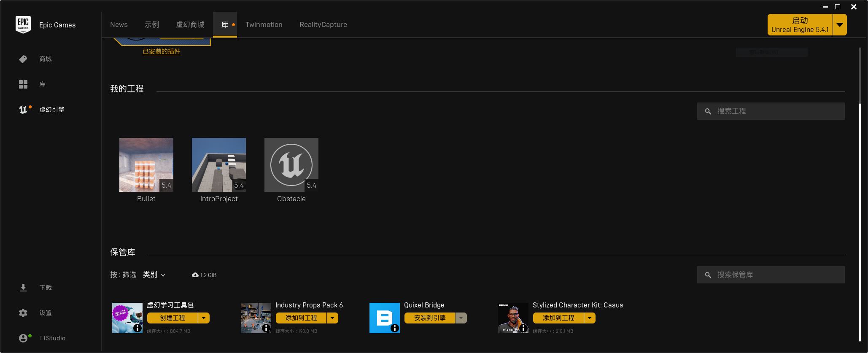
Task: Select the 库 tab
Action: pos(225,25)
